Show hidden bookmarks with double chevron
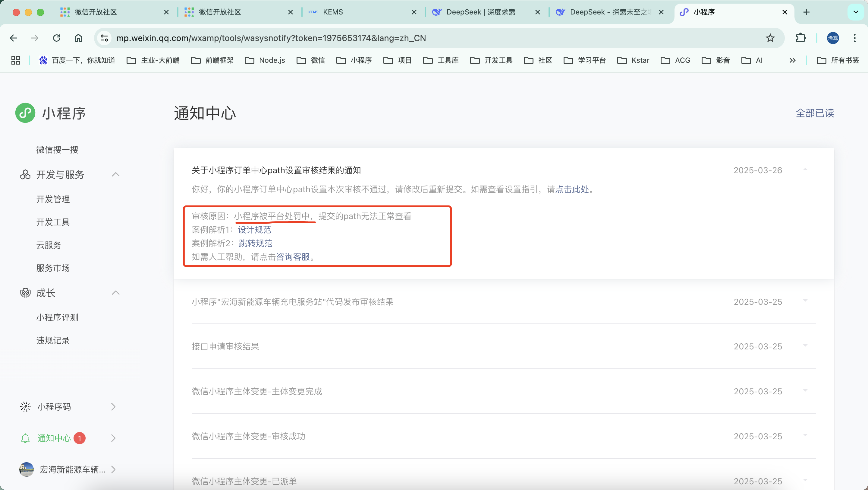 (792, 60)
